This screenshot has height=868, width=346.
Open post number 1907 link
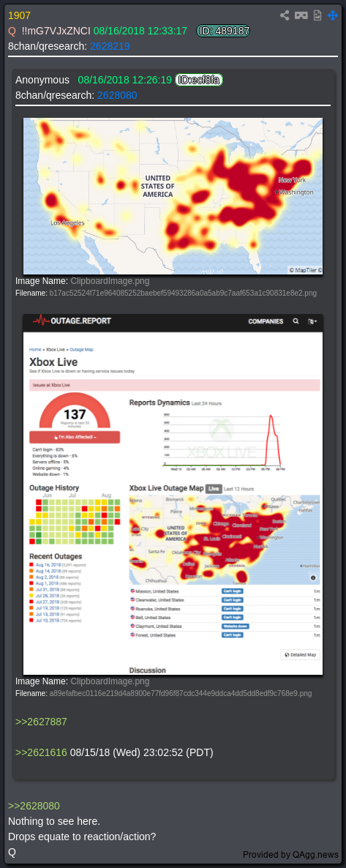(19, 15)
